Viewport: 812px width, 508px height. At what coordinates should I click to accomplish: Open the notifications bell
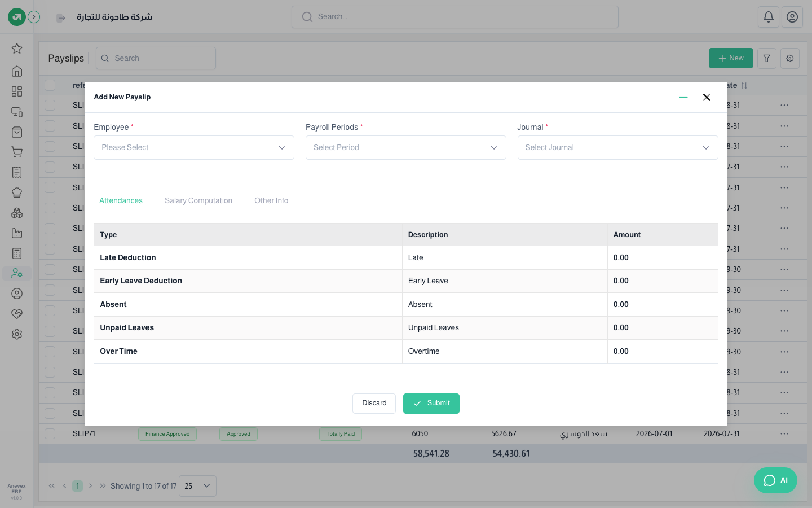coord(769,17)
